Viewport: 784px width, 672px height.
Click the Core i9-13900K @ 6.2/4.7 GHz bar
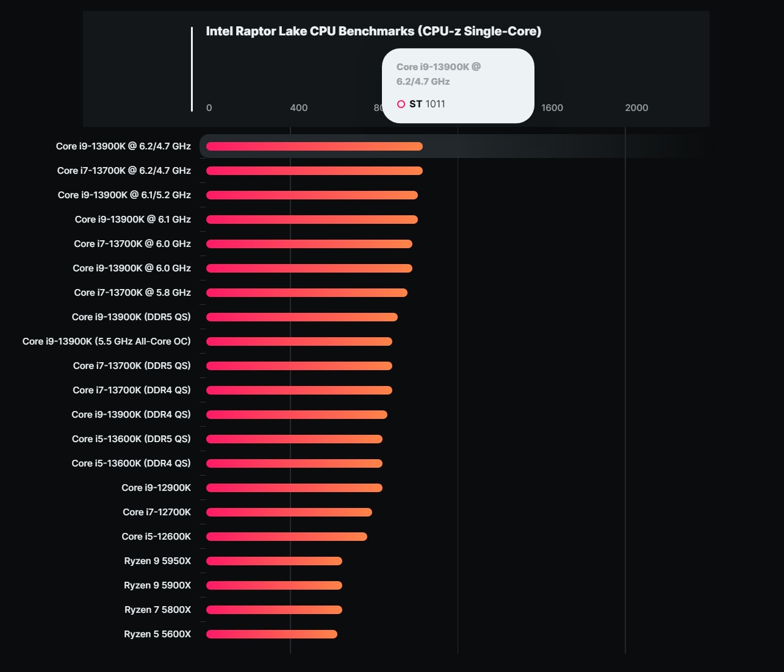point(314,146)
